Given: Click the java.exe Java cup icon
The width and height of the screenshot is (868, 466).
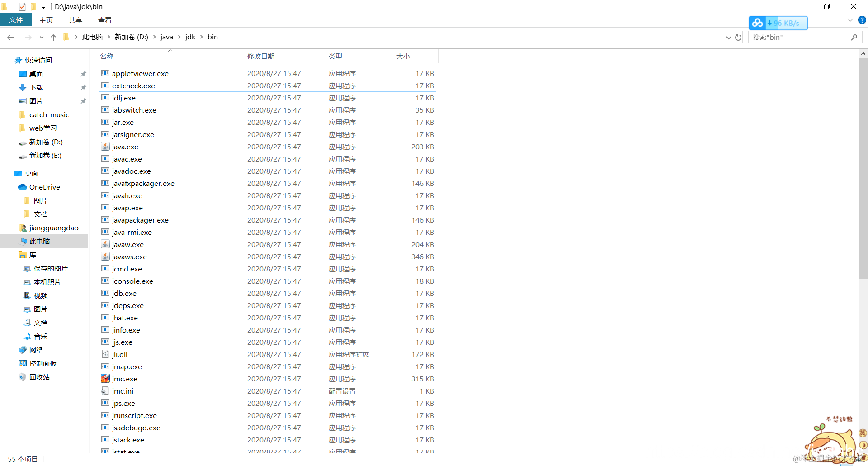Looking at the screenshot, I should click(x=105, y=147).
